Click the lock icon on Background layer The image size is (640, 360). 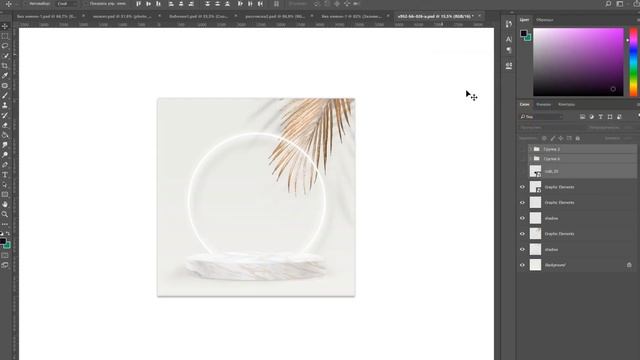tap(629, 265)
